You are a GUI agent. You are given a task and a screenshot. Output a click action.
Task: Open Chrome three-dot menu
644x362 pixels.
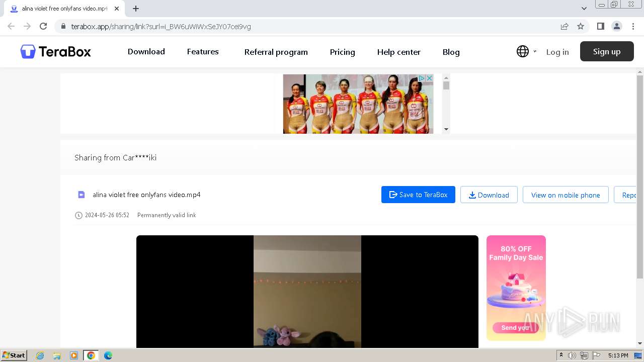(x=633, y=26)
